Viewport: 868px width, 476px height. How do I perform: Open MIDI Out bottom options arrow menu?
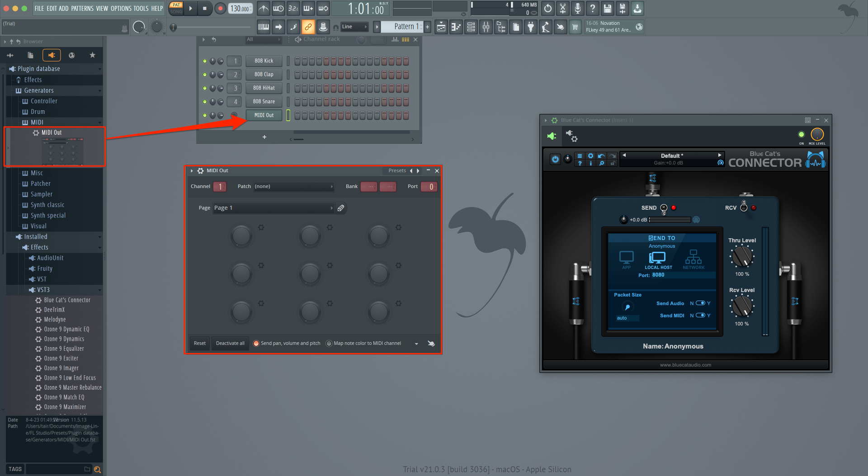coord(416,344)
